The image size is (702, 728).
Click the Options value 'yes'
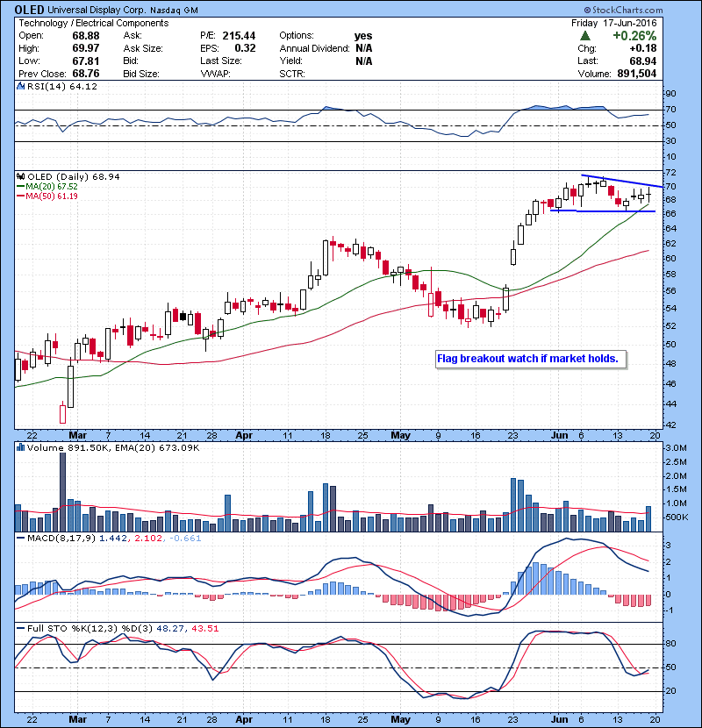tap(363, 36)
